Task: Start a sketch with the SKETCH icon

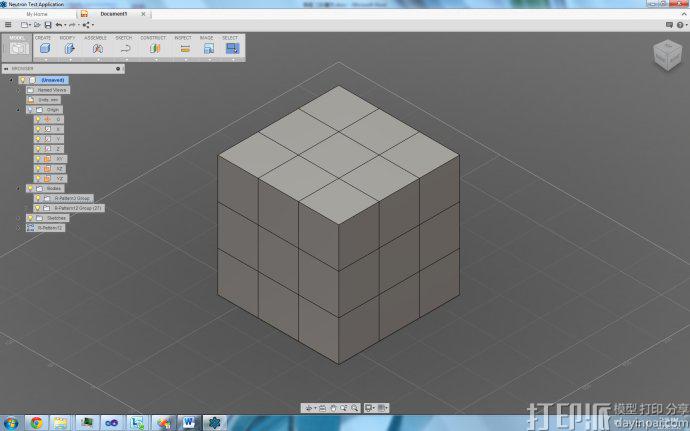Action: click(x=125, y=48)
